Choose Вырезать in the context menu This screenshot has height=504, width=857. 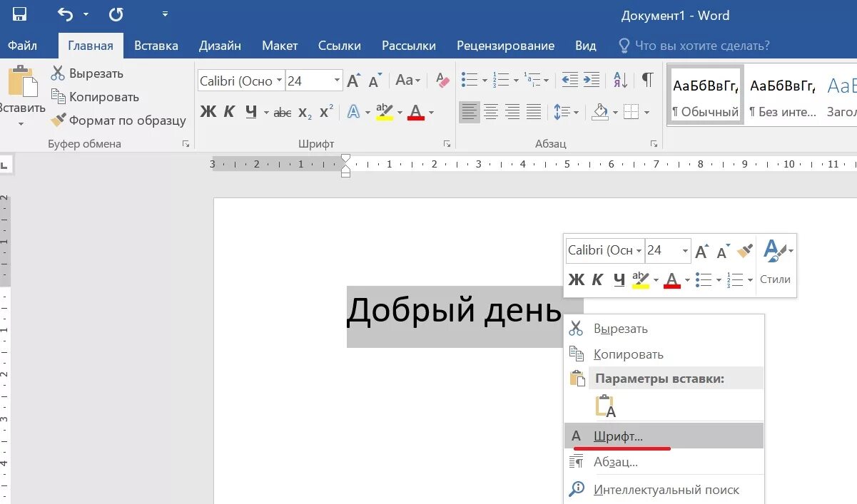(x=664, y=329)
